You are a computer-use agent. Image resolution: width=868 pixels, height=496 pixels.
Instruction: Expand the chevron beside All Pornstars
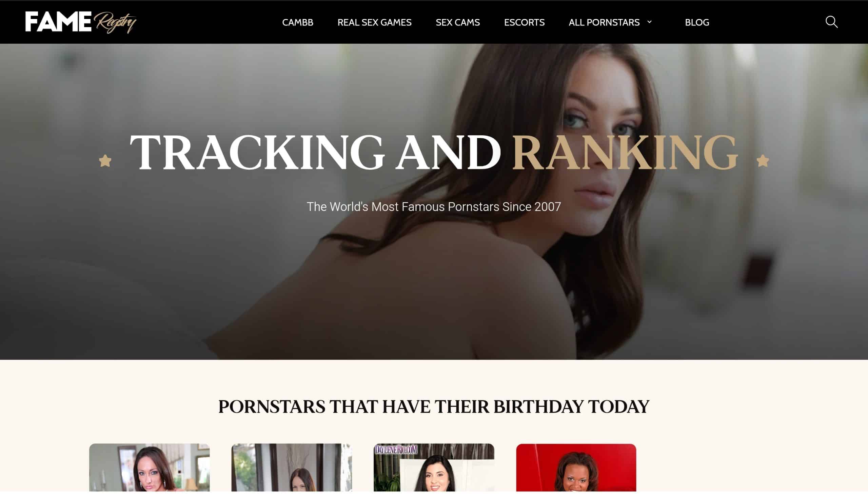click(x=649, y=22)
